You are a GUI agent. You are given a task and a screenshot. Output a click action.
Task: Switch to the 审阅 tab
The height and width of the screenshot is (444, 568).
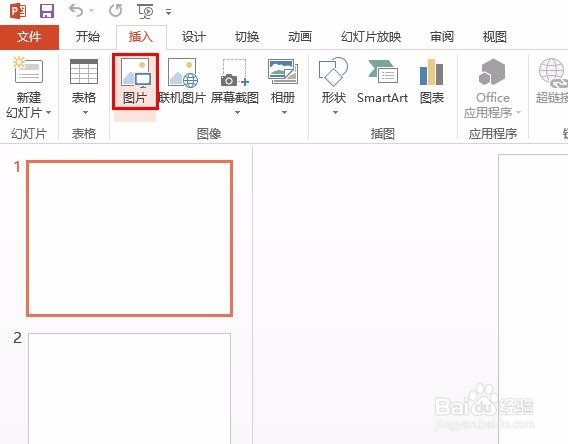coord(442,37)
